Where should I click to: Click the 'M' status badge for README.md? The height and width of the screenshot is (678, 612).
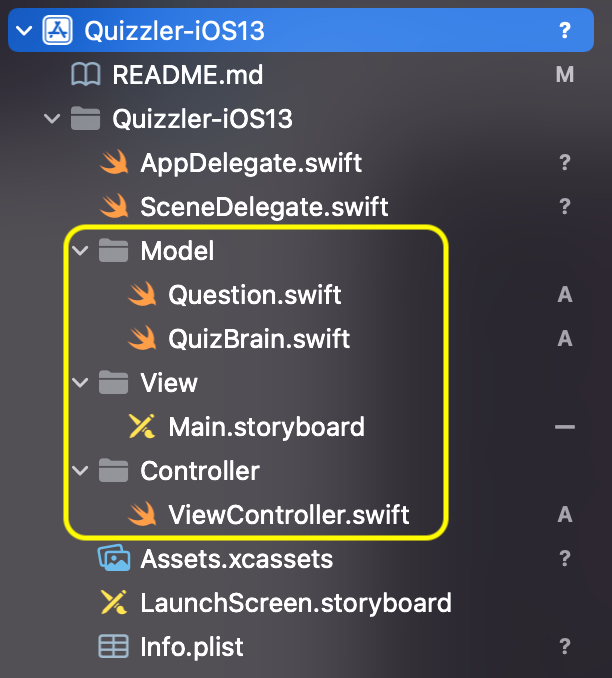coord(565,75)
